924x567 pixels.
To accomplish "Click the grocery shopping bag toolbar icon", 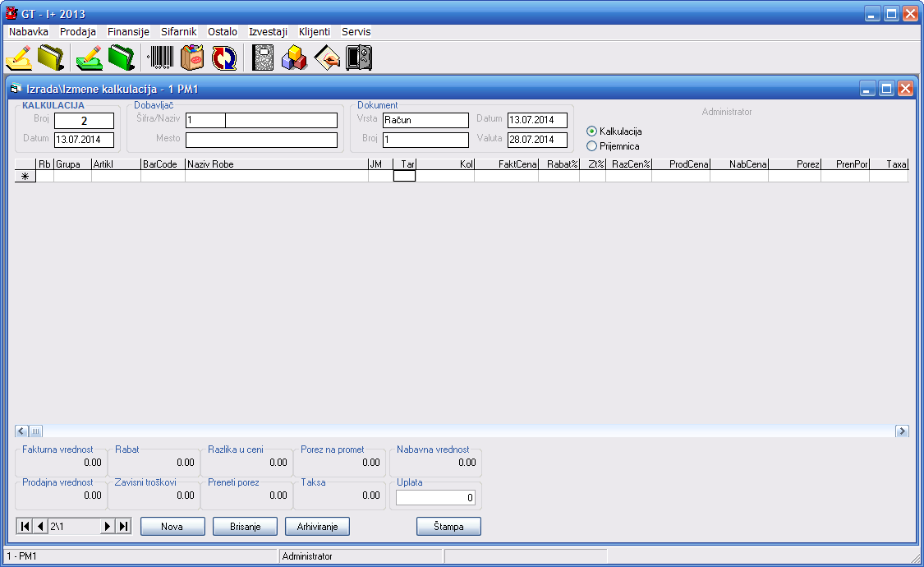I will (x=191, y=58).
